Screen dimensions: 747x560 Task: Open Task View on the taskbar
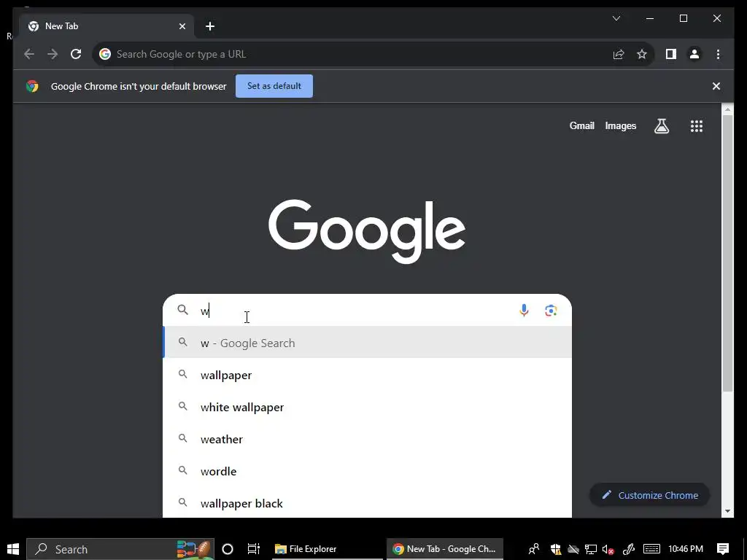coord(253,549)
